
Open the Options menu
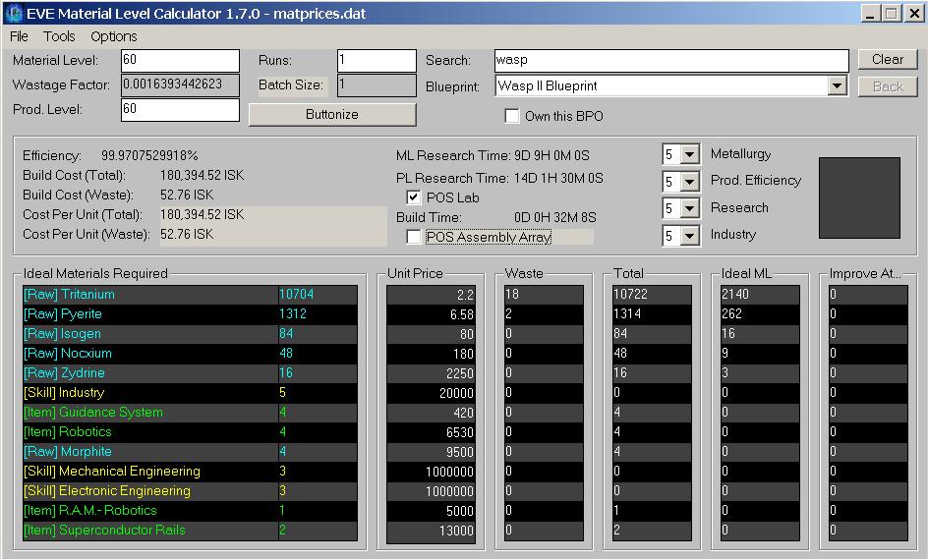click(x=114, y=36)
